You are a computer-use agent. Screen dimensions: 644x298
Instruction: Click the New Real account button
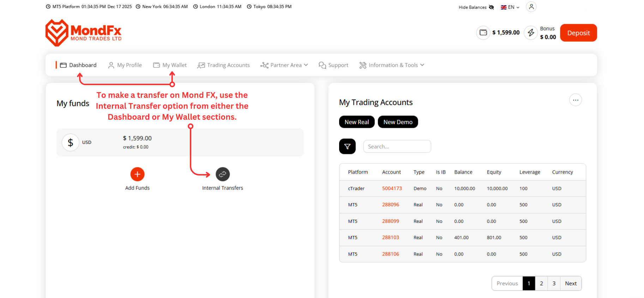click(x=356, y=122)
